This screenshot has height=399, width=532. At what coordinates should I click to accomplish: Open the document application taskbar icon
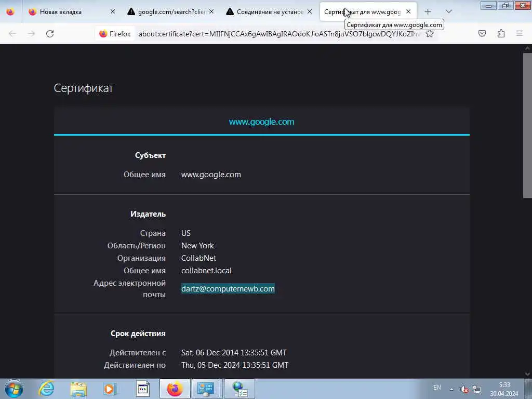[142, 389]
